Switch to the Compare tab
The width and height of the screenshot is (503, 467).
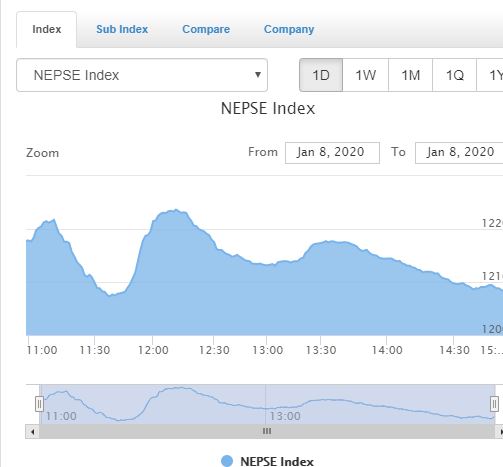[x=206, y=29]
